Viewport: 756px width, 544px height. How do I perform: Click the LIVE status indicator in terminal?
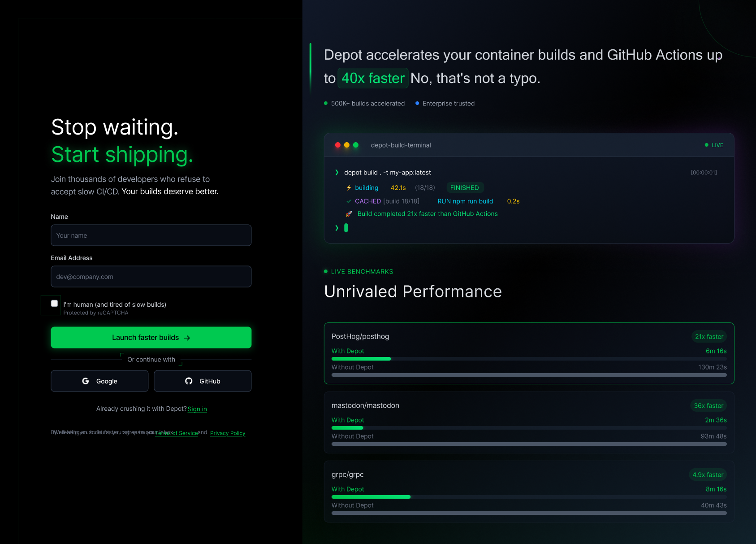click(714, 145)
